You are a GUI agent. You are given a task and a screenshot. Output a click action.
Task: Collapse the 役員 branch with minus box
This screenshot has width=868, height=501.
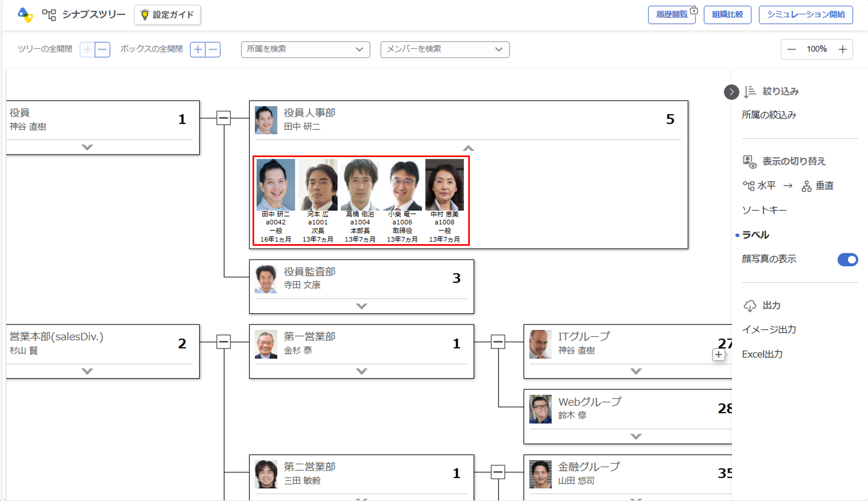click(223, 118)
